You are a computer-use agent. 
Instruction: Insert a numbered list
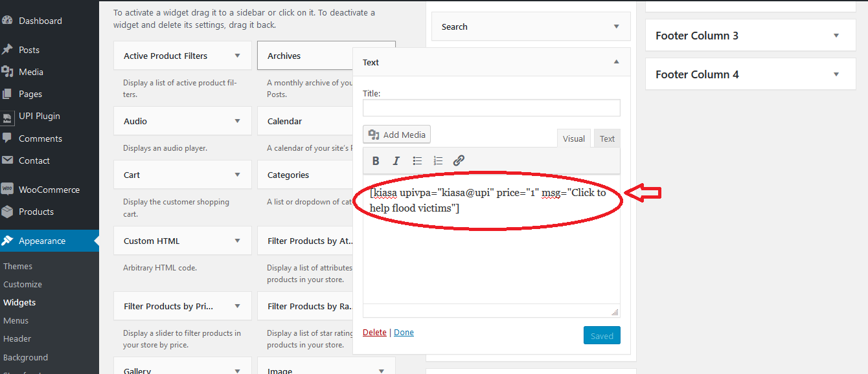pyautogui.click(x=438, y=161)
